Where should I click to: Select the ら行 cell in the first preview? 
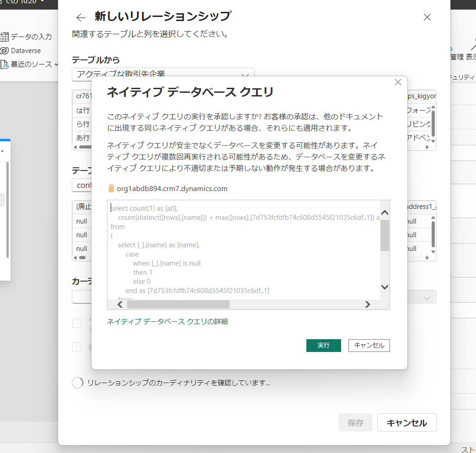pyautogui.click(x=83, y=124)
